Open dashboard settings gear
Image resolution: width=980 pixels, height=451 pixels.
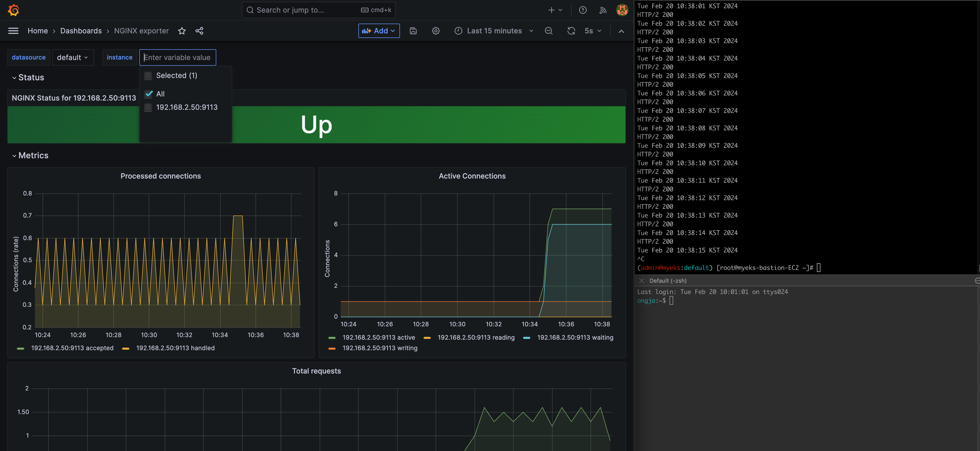pos(436,31)
